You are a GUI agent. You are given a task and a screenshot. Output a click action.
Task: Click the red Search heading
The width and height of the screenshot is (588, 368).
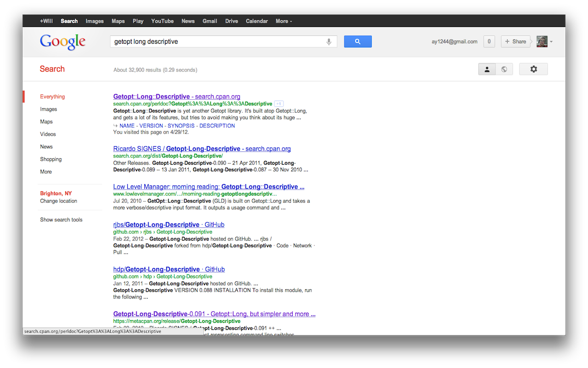point(52,69)
